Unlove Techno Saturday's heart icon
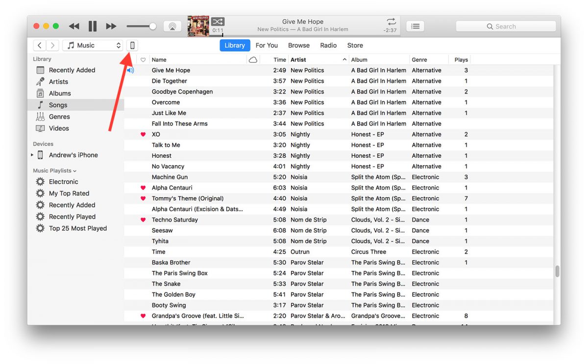This screenshot has width=588, height=364. [143, 219]
